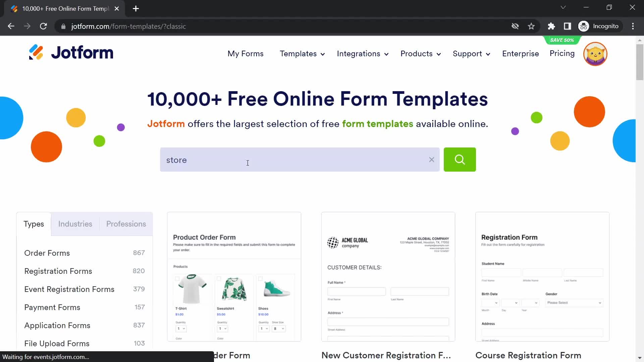Click the Enterprise menu item
The width and height of the screenshot is (644, 362).
(x=521, y=54)
